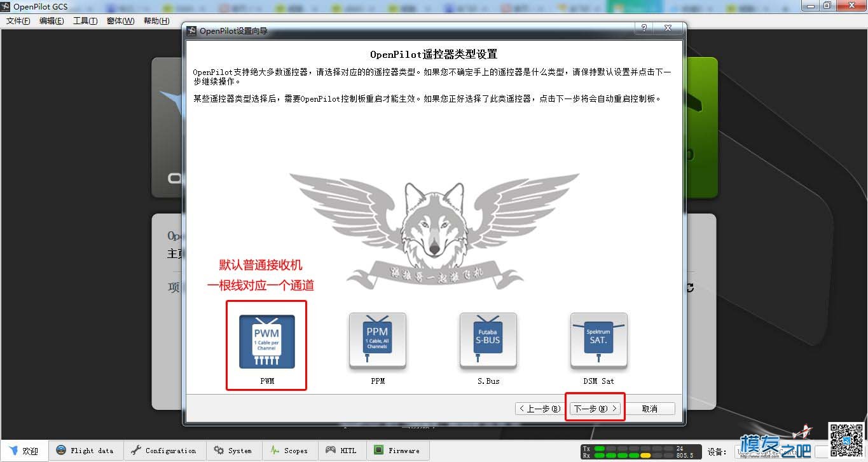Open the 窗体(W) menu
Viewport: 868px width, 462px height.
coord(120,21)
